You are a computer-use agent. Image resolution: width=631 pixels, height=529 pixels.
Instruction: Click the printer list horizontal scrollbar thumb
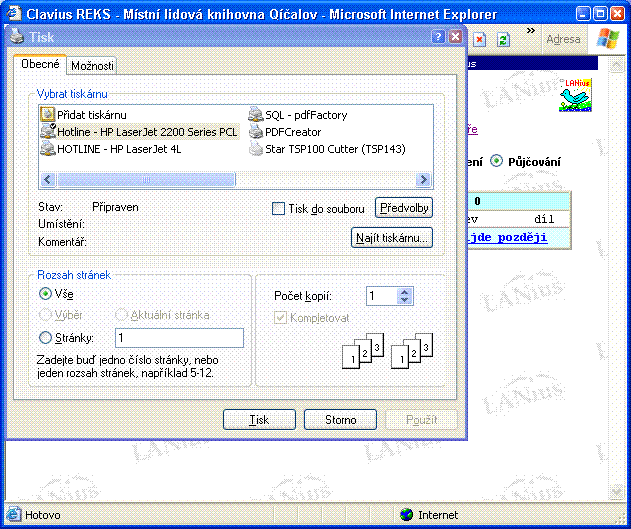(146, 179)
